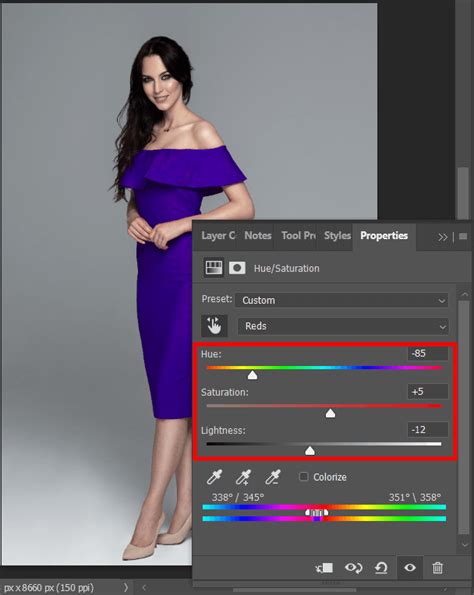
Task: Click the Hue slider handle
Action: click(252, 375)
